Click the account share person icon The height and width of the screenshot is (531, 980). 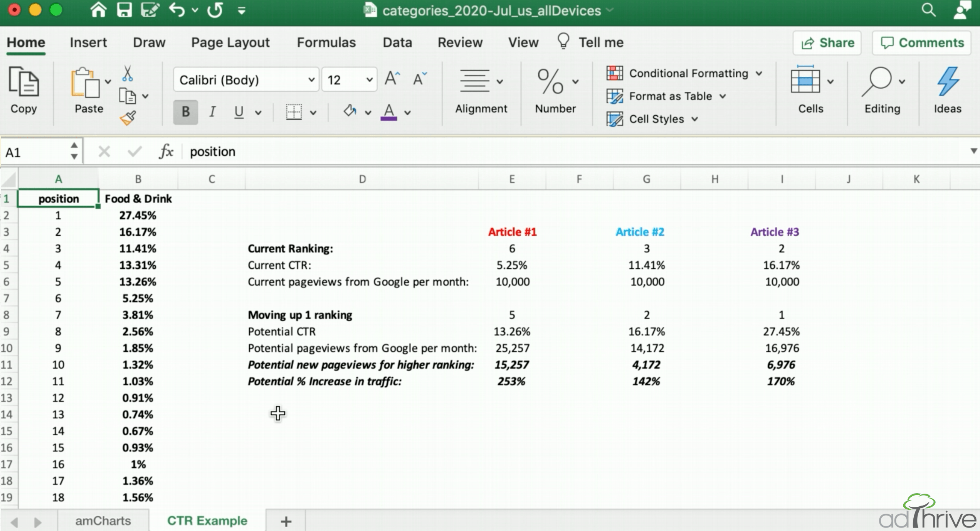(962, 10)
